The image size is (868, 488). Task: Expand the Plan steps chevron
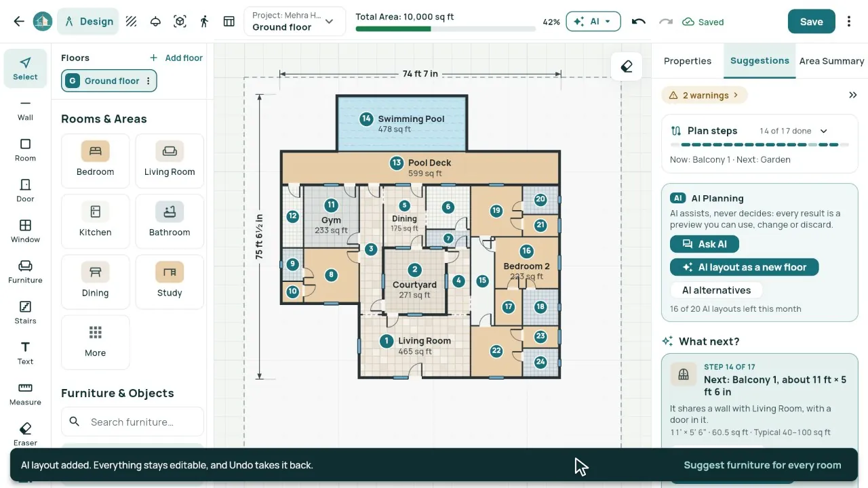[824, 131]
